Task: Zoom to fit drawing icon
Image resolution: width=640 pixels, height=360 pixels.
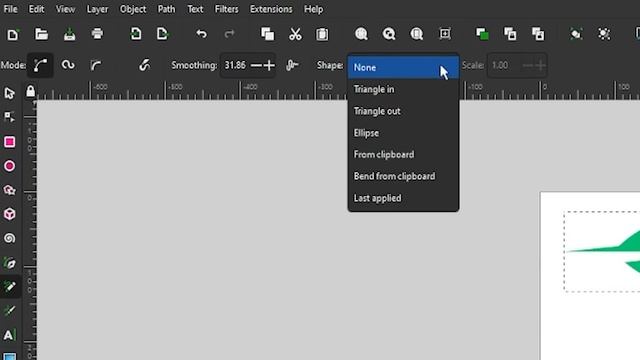Action: click(x=389, y=34)
